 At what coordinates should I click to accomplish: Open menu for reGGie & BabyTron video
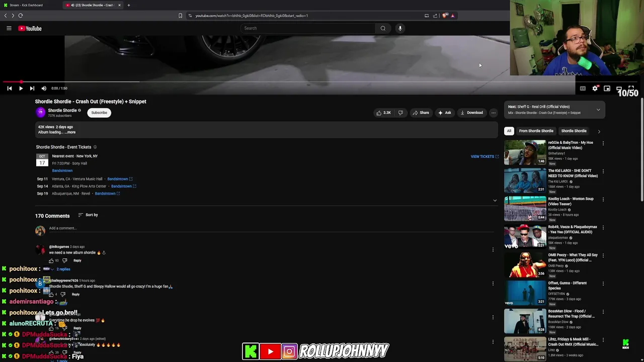[x=603, y=143]
